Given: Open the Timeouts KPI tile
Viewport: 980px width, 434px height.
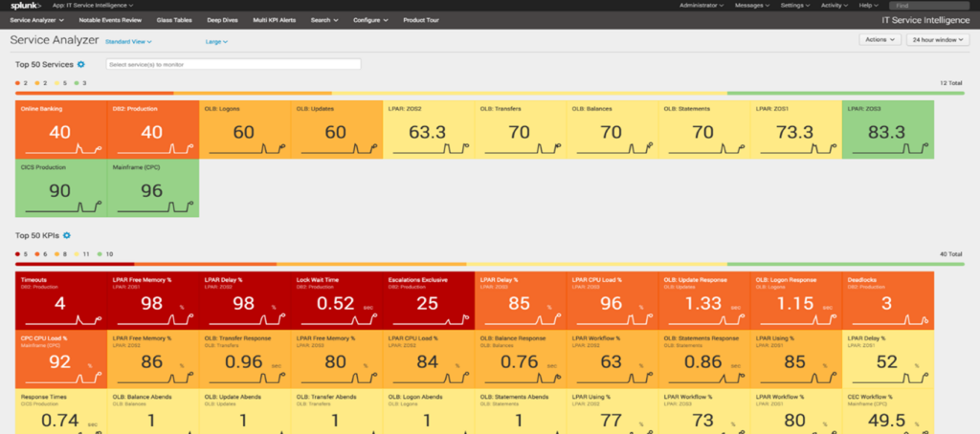Looking at the screenshot, I should pos(61,300).
